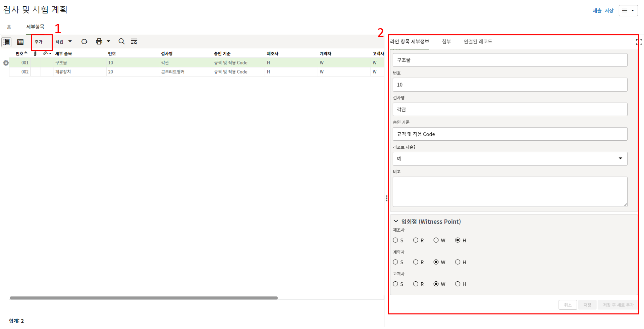Switch to the grid table view icon
The height and width of the screenshot is (329, 644).
point(20,42)
